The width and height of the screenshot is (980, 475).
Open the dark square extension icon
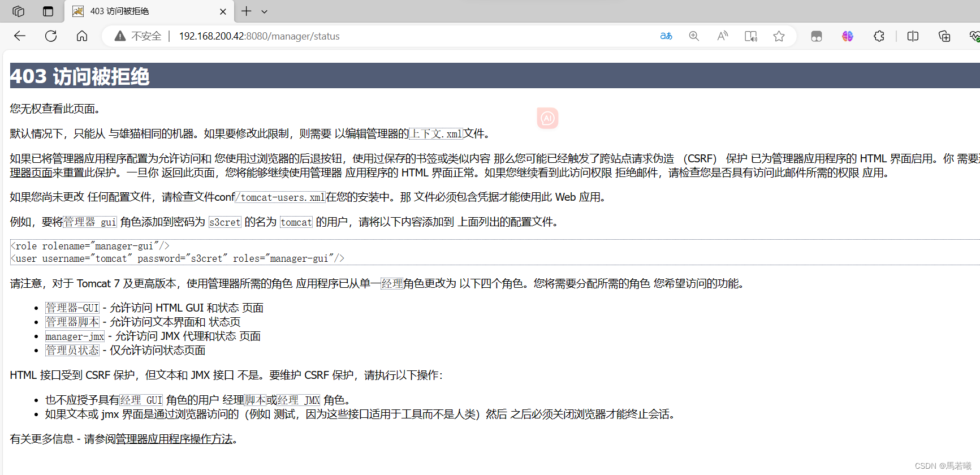(817, 36)
